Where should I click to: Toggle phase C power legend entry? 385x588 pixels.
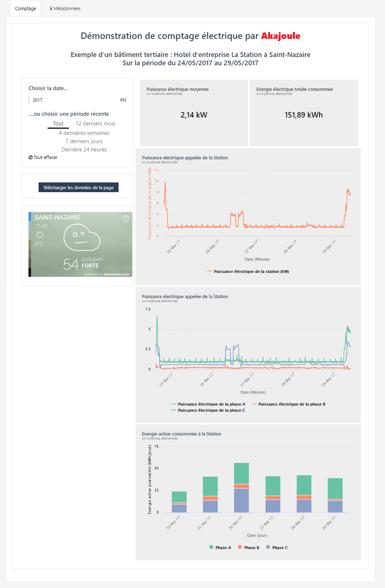click(x=208, y=410)
